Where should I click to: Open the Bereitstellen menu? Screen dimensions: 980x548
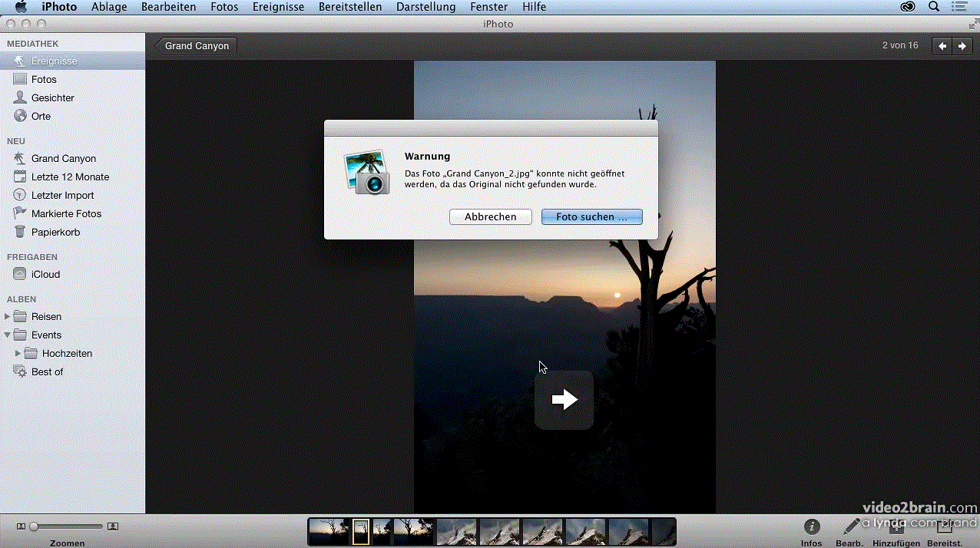coord(350,7)
